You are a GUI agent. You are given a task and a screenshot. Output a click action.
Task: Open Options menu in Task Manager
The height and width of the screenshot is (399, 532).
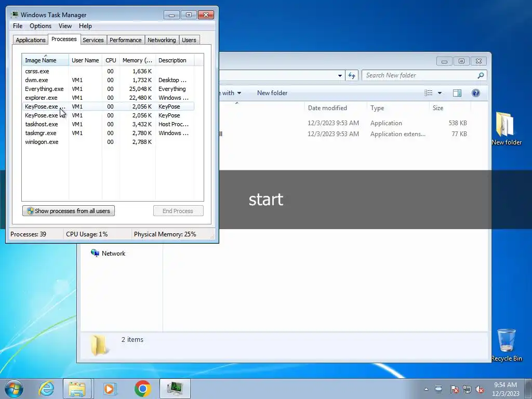click(41, 26)
